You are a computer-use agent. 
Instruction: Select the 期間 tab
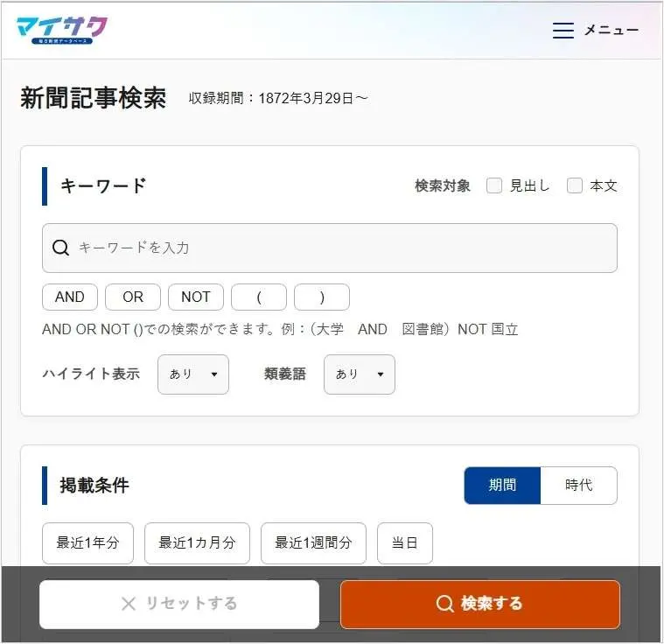coord(502,485)
